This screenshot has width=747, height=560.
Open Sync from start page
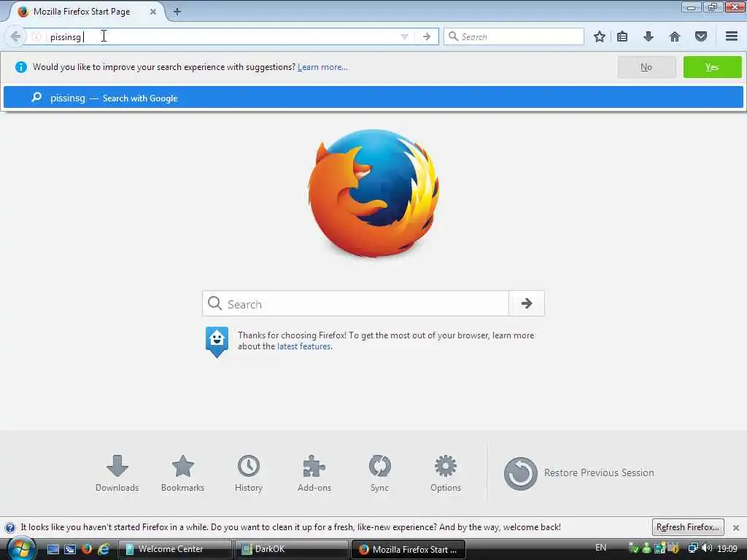[379, 474]
